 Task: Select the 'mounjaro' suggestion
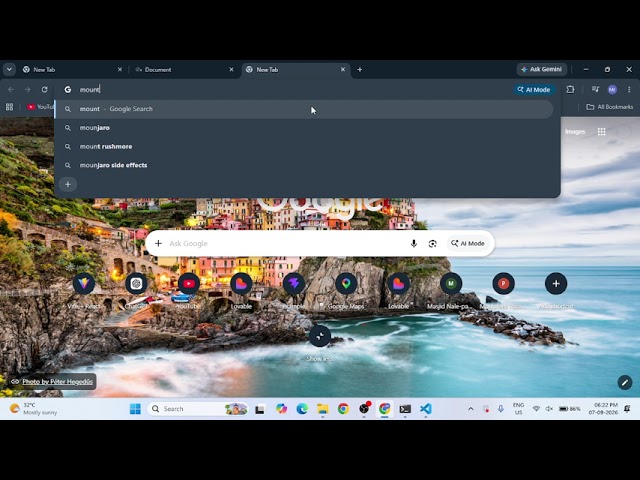(x=304, y=128)
